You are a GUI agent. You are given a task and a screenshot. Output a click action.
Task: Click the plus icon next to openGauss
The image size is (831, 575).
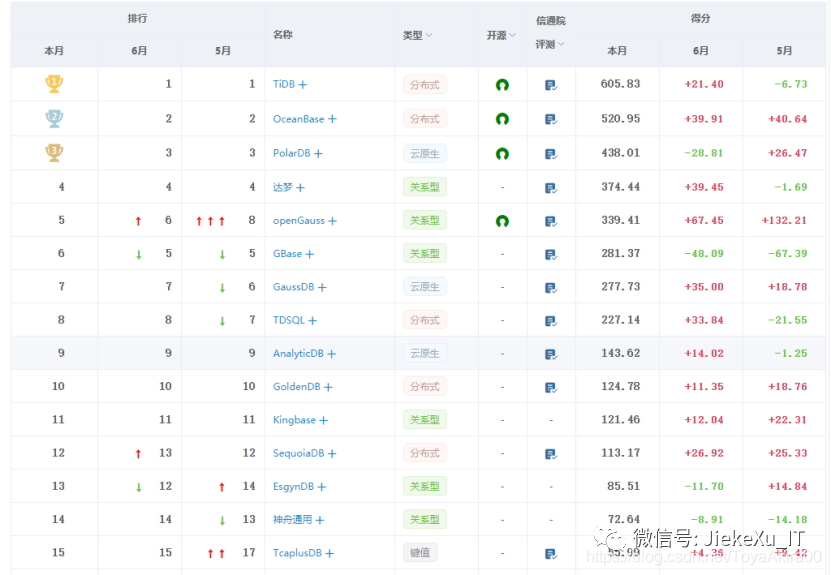[332, 221]
